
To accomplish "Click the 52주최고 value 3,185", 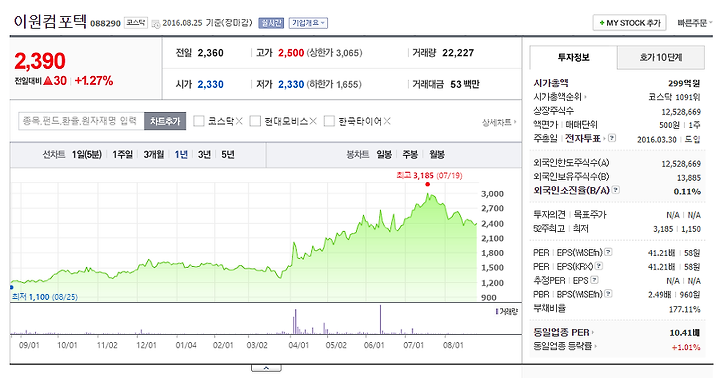I will 663,229.
